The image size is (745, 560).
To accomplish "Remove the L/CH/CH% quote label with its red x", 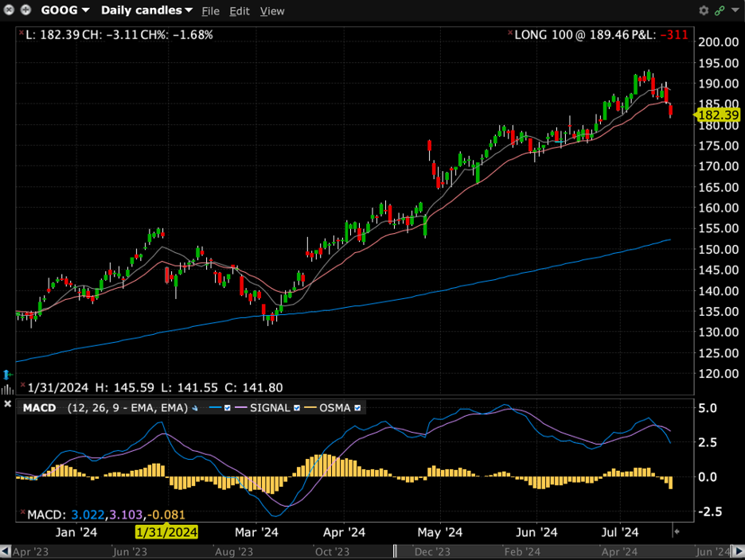I will [21, 33].
